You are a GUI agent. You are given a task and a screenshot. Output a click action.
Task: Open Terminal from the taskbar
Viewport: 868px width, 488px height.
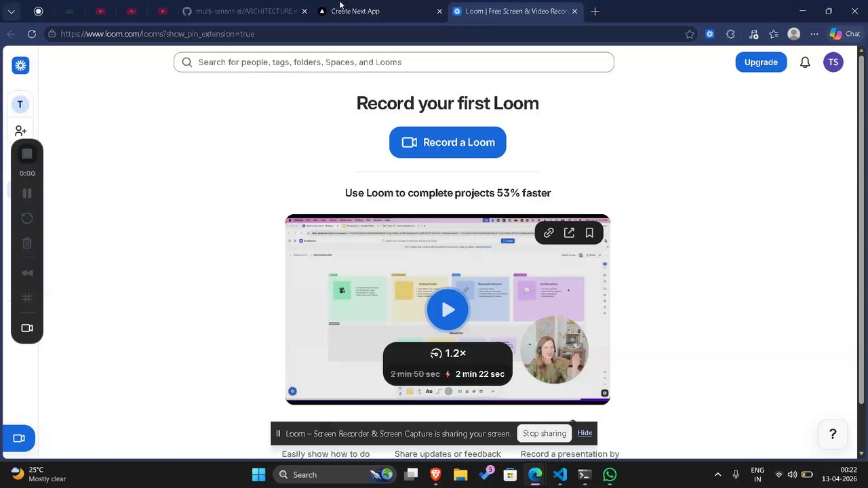coord(585,474)
